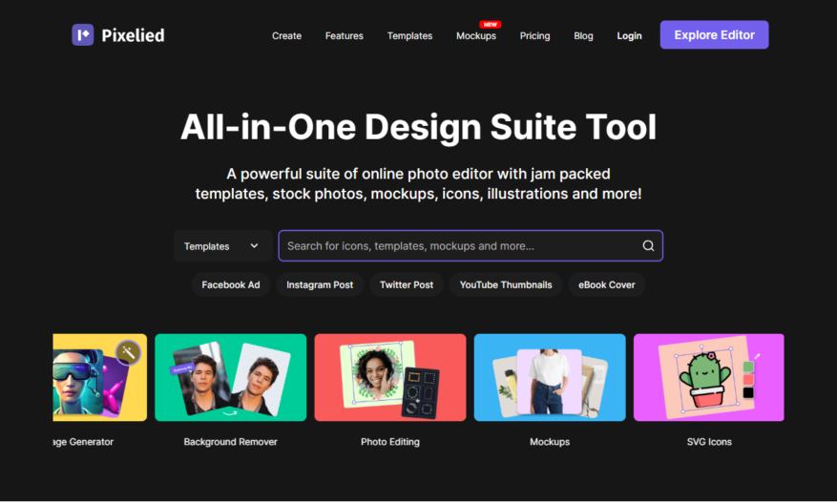Open the Photo Editing thumbnail
The width and height of the screenshot is (837, 504).
click(390, 377)
